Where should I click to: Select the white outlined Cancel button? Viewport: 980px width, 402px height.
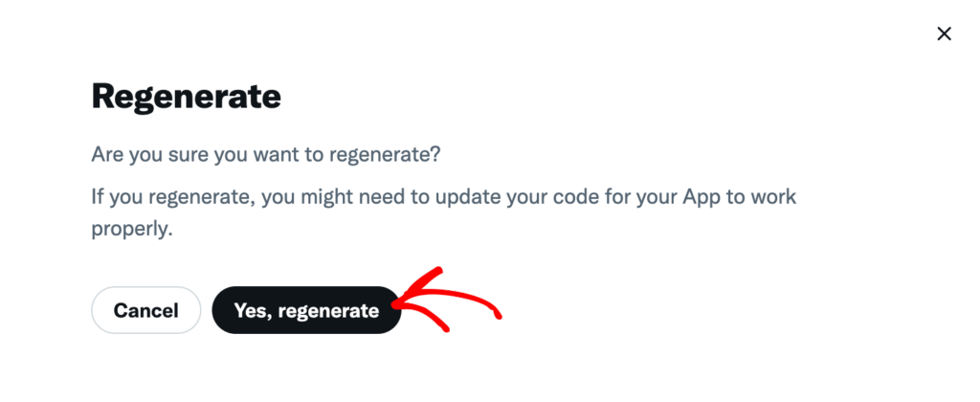tap(146, 310)
